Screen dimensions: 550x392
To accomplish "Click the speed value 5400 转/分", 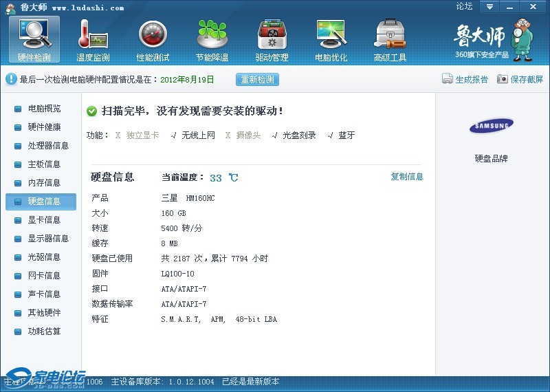I will (181, 228).
